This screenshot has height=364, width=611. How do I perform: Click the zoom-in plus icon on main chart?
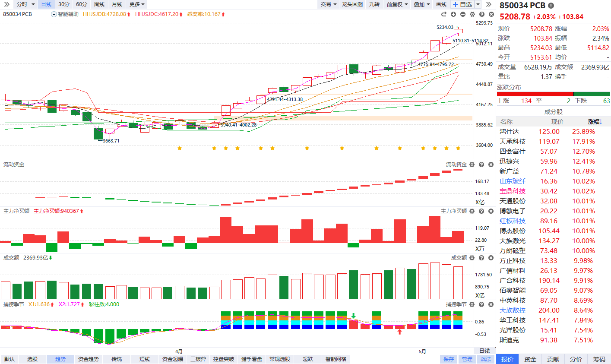click(453, 14)
